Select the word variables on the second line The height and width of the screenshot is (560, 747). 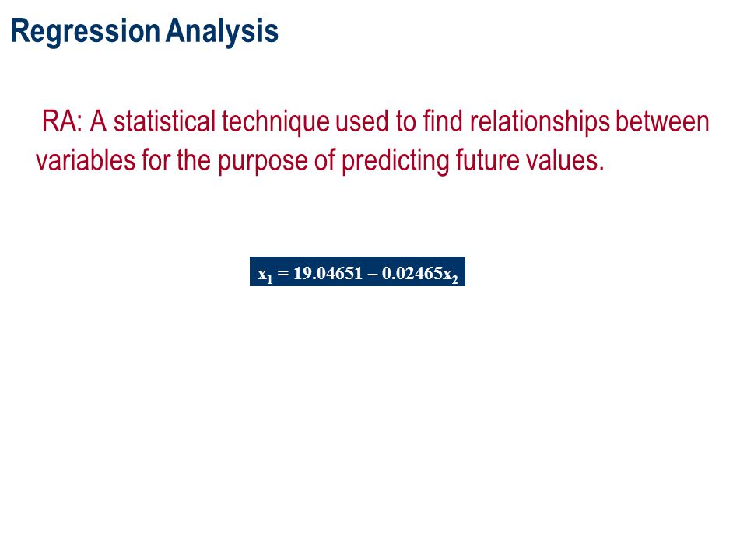coord(86,159)
